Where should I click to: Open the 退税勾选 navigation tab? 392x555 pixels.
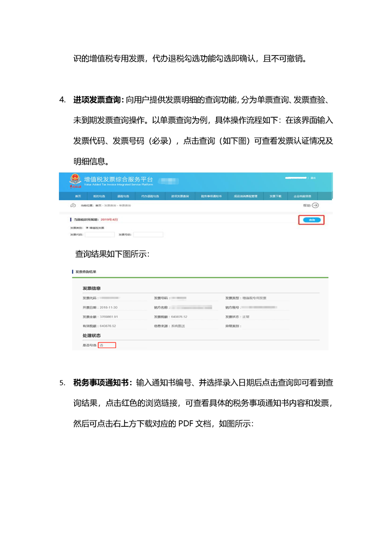[123, 196]
